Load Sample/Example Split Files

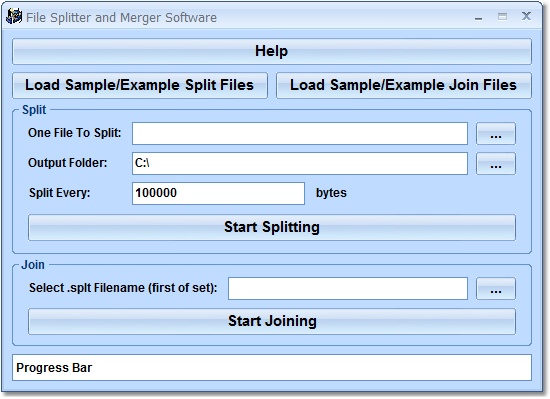140,85
